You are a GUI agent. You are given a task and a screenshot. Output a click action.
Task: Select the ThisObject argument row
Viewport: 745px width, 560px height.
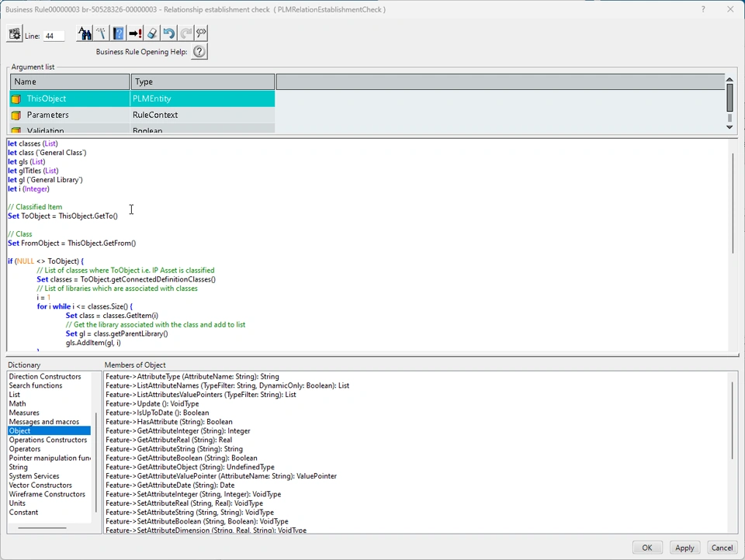[142, 99]
